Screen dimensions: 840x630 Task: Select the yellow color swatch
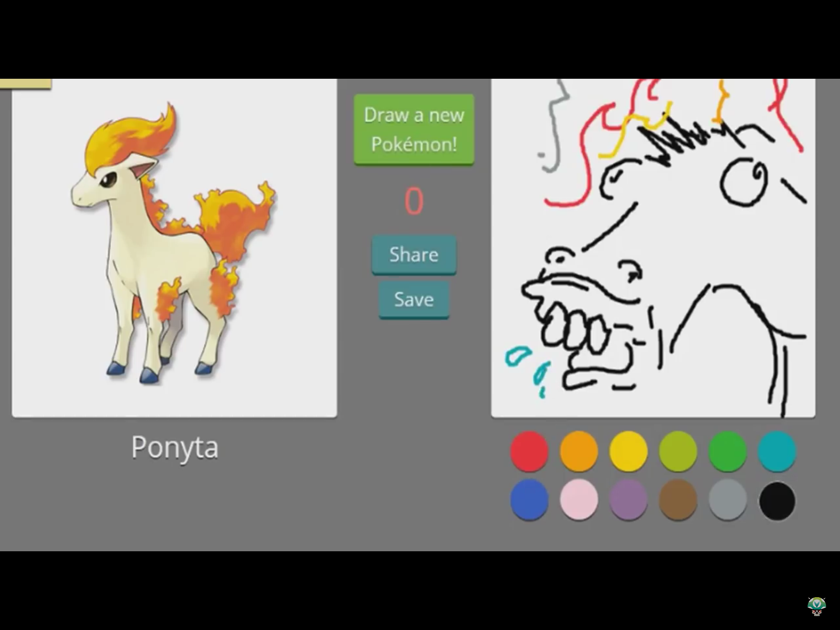(628, 451)
